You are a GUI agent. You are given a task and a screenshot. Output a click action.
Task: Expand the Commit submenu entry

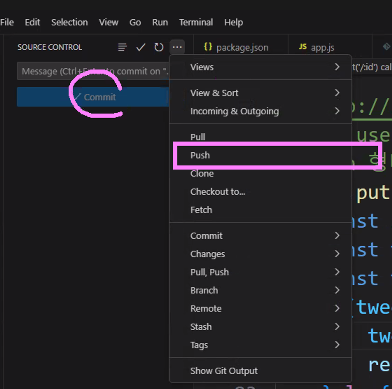261,236
